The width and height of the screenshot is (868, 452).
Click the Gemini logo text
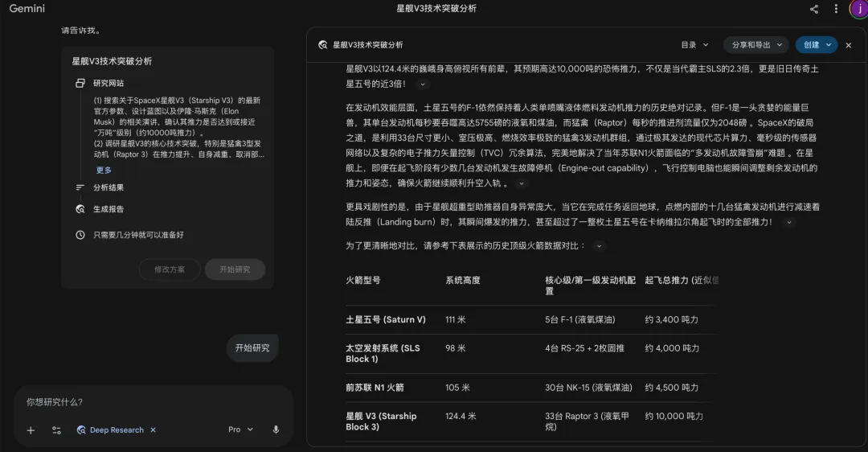27,8
